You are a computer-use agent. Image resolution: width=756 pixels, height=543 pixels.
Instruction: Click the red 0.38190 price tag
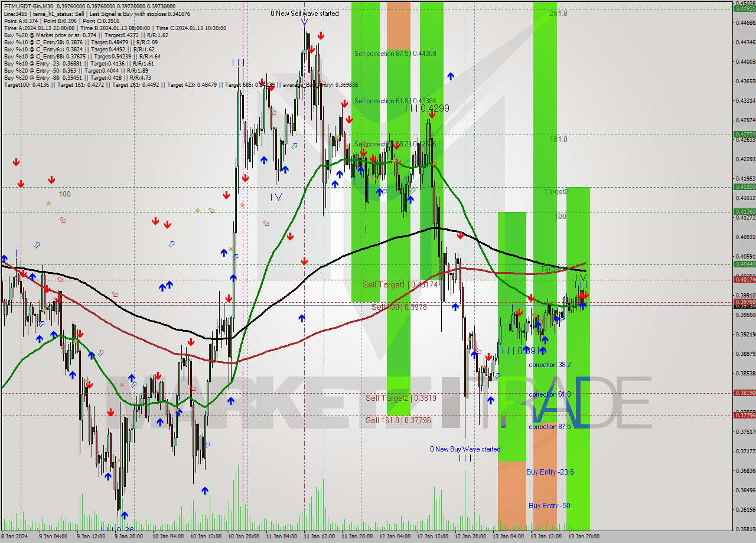[x=744, y=393]
